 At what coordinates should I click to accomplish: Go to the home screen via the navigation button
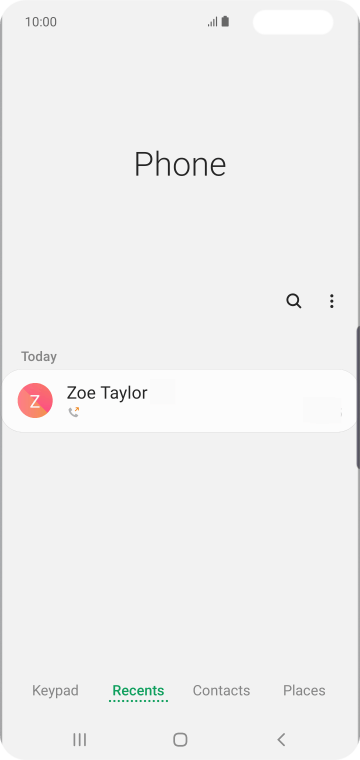click(x=180, y=739)
